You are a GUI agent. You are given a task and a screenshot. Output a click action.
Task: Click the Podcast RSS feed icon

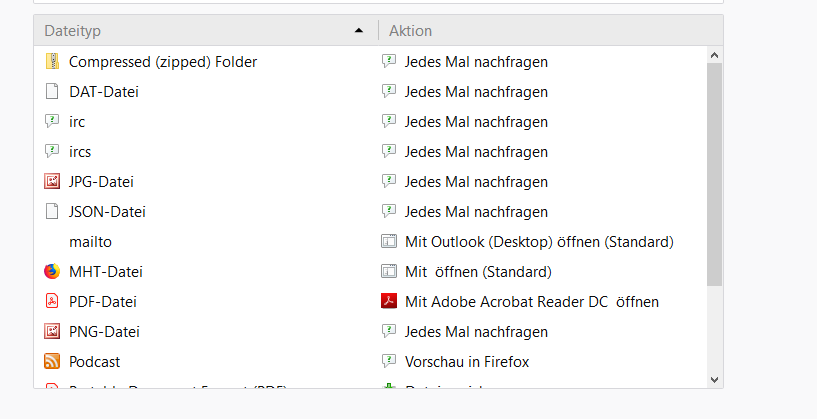(53, 362)
